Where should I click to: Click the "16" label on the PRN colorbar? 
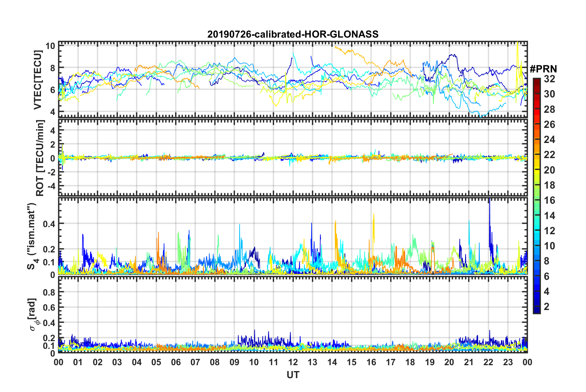tap(549, 200)
